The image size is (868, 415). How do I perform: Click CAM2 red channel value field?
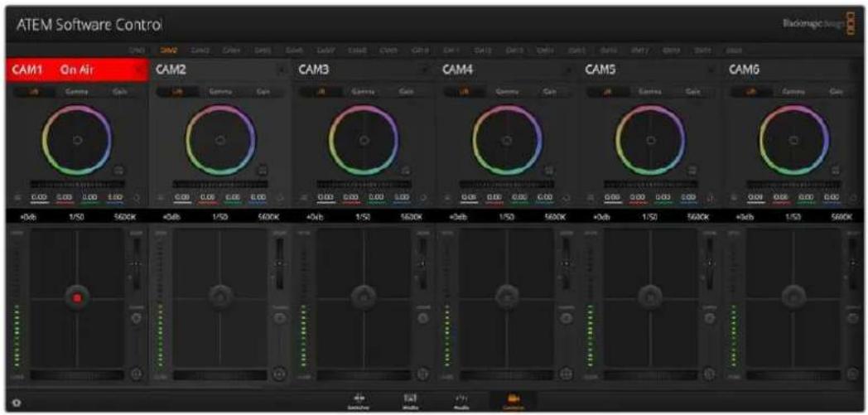point(207,196)
